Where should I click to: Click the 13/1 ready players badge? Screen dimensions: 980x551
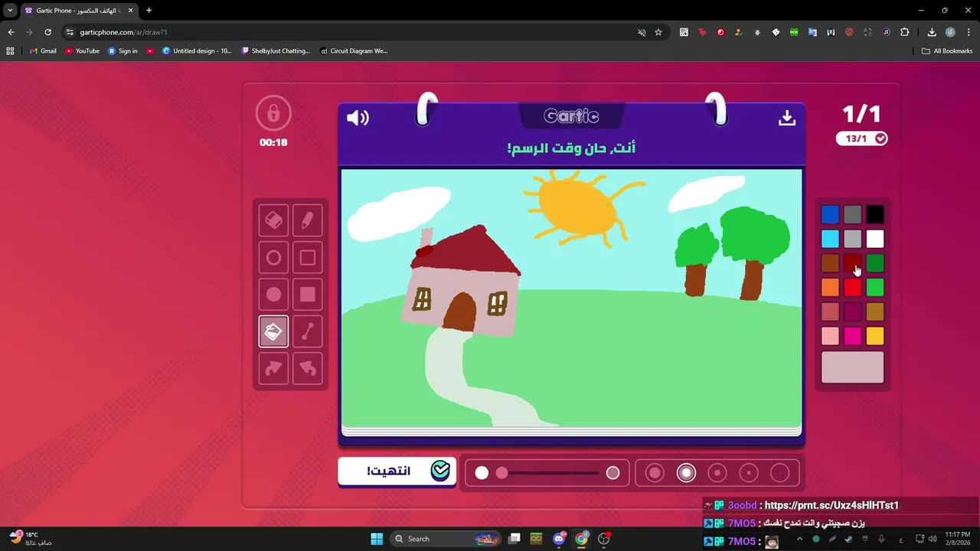861,139
